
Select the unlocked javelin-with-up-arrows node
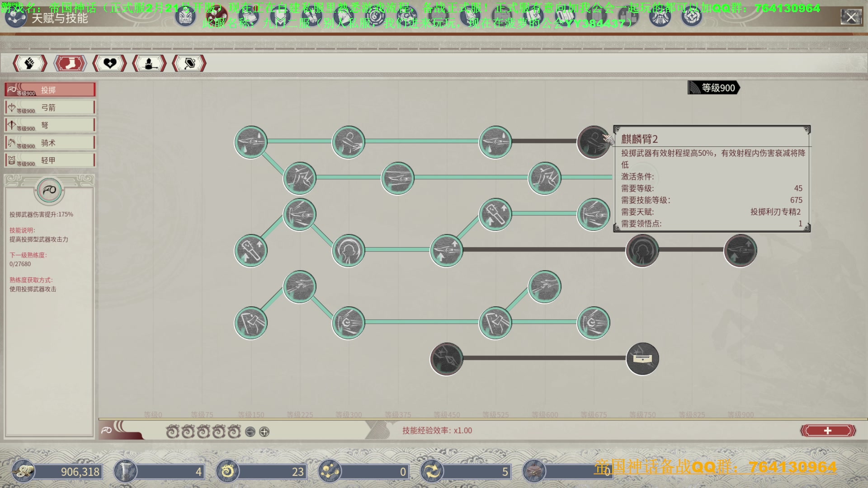click(446, 251)
